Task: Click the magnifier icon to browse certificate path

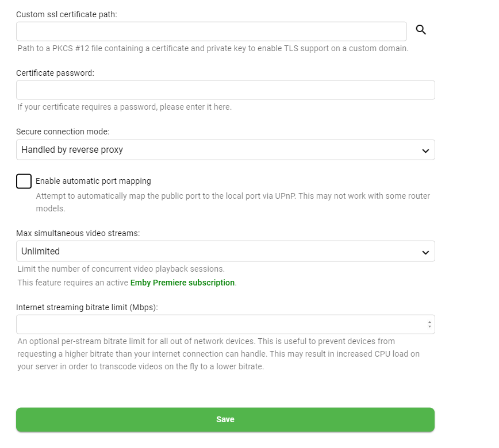Action: [x=421, y=30]
